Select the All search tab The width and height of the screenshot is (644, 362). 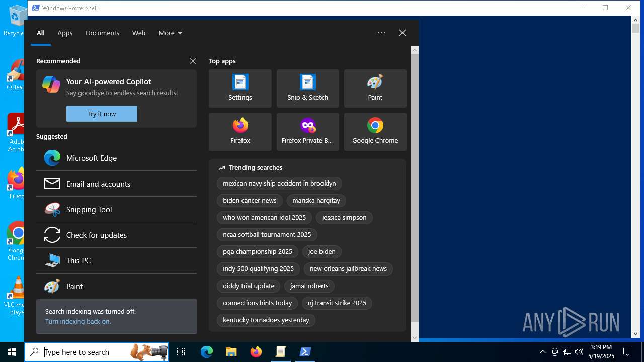coord(41,33)
